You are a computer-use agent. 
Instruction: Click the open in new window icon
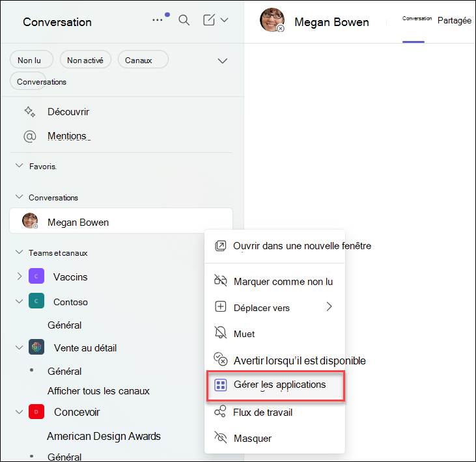tap(221, 246)
